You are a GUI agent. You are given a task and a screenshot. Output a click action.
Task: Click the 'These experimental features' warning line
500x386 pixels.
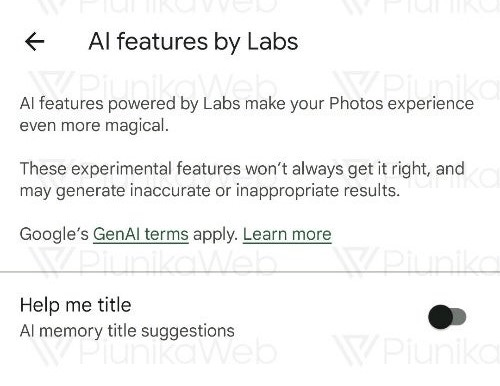242,169
